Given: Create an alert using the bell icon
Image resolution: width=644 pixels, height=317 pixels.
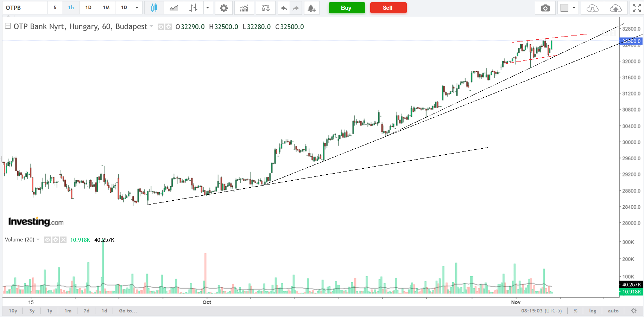Looking at the screenshot, I should point(311,8).
